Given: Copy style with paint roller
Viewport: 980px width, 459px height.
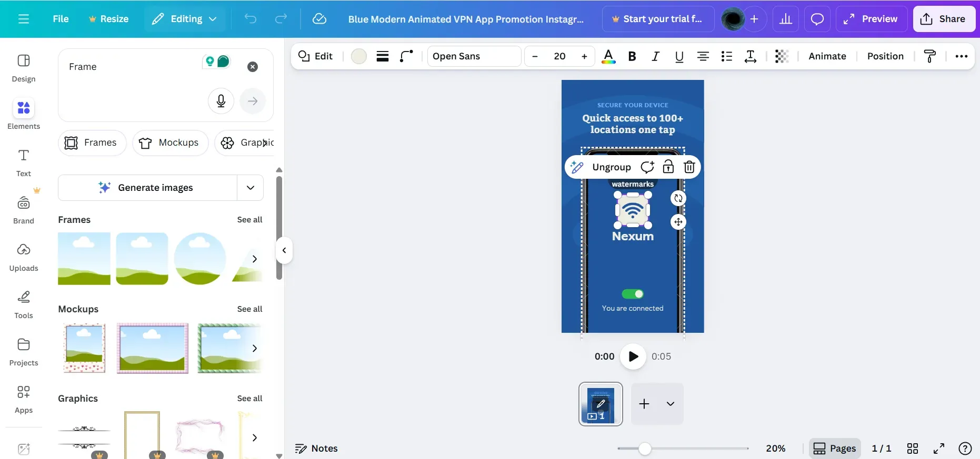Looking at the screenshot, I should click(x=930, y=56).
